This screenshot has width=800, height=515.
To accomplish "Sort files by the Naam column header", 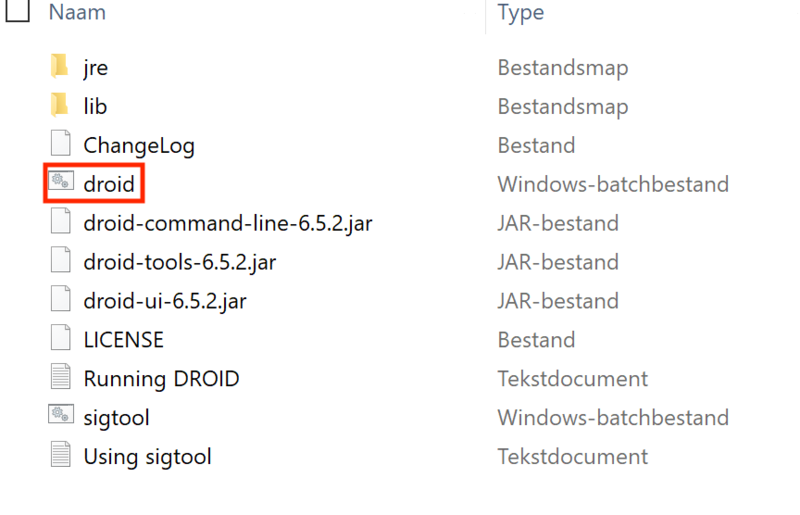I will click(x=77, y=12).
